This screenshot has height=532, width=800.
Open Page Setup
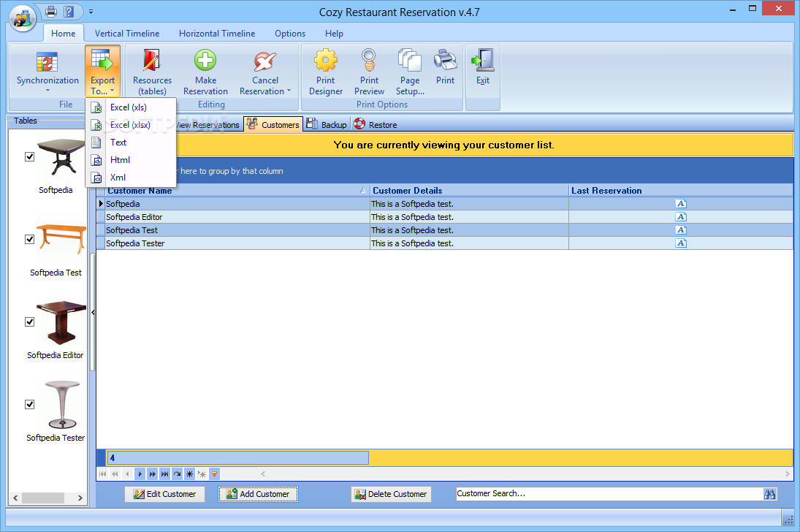pos(410,72)
